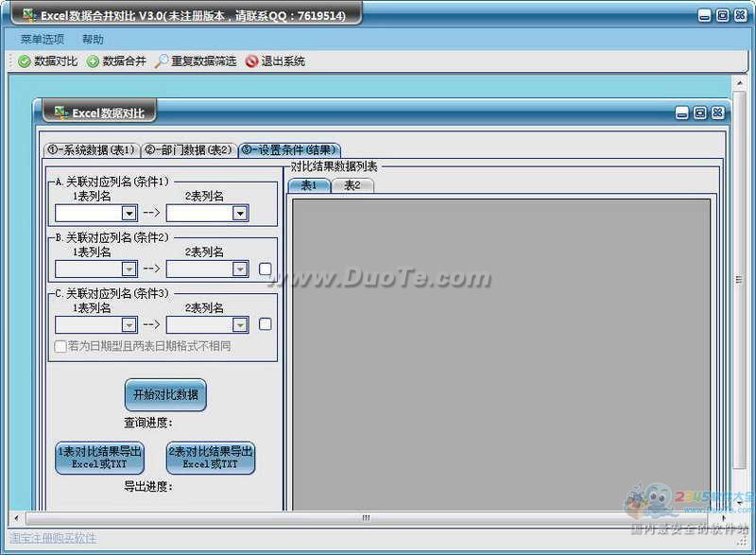Expand 条件2 的 2表列名 dropdown
Screen dimensions: 756x555
(x=240, y=269)
